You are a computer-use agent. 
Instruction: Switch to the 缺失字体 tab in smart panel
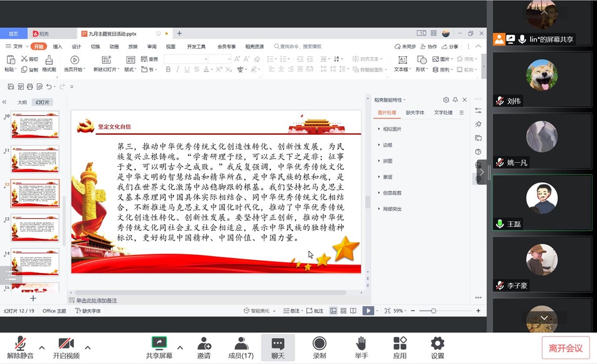(x=416, y=112)
